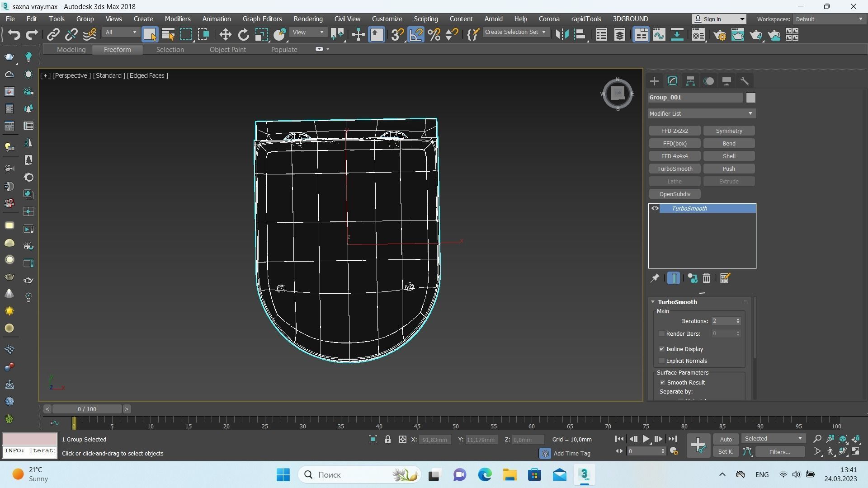Switch to the Modify command panel
Image resolution: width=868 pixels, height=488 pixels.
click(x=672, y=81)
